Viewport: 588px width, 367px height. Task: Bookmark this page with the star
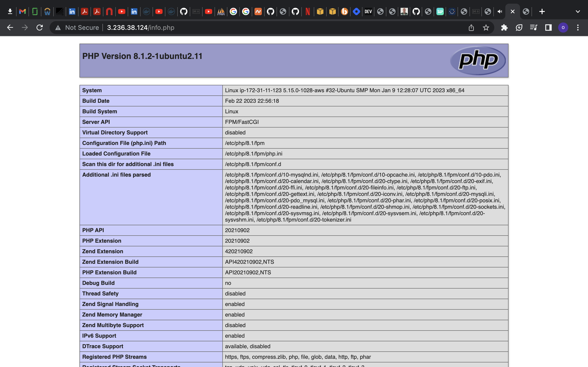(486, 28)
